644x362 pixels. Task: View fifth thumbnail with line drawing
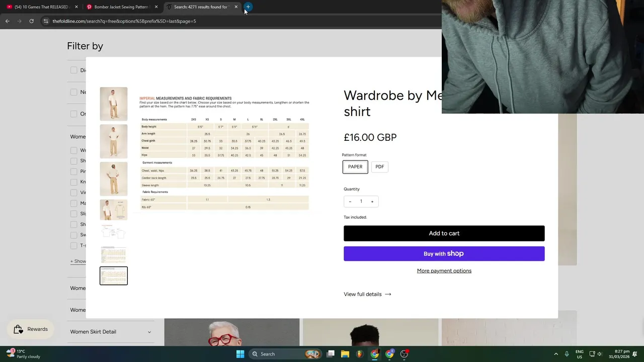[114, 233]
